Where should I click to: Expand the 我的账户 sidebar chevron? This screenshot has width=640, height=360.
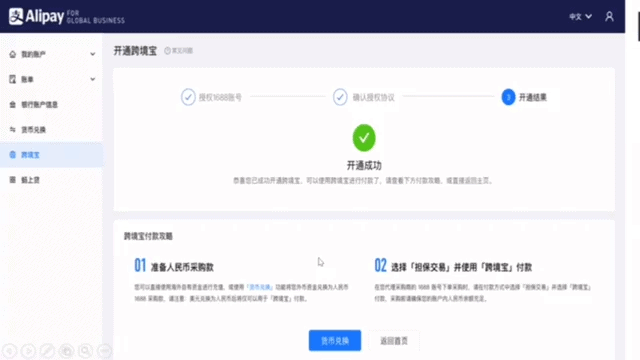(93, 54)
